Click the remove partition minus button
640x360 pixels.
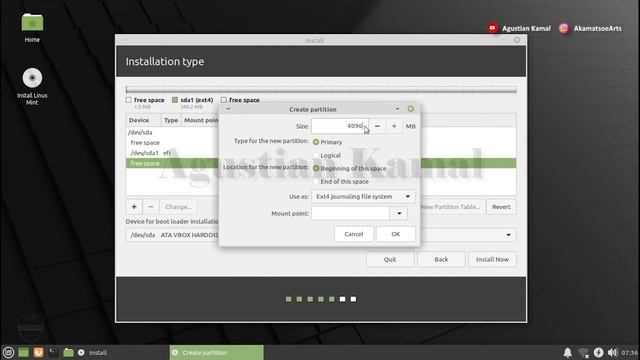pos(151,207)
